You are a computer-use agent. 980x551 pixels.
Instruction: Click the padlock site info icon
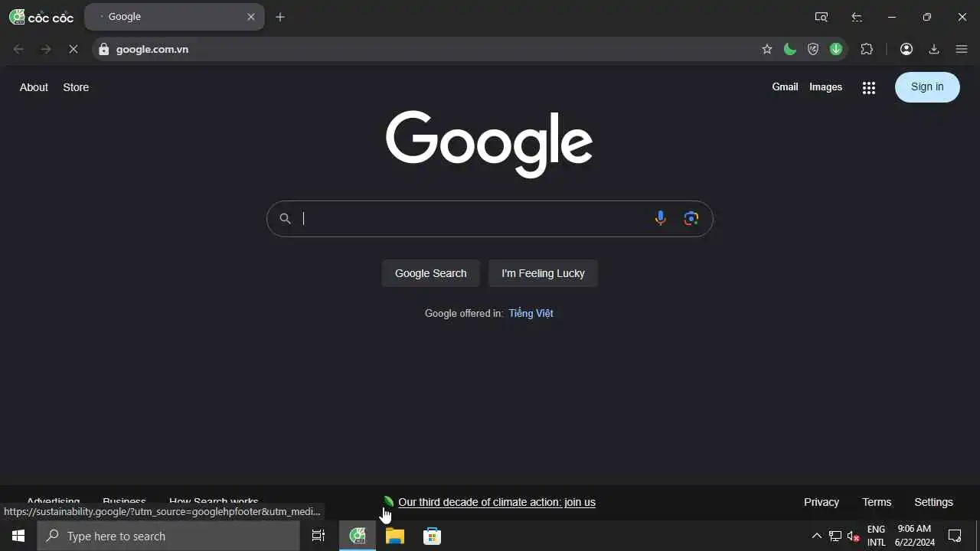pyautogui.click(x=104, y=49)
